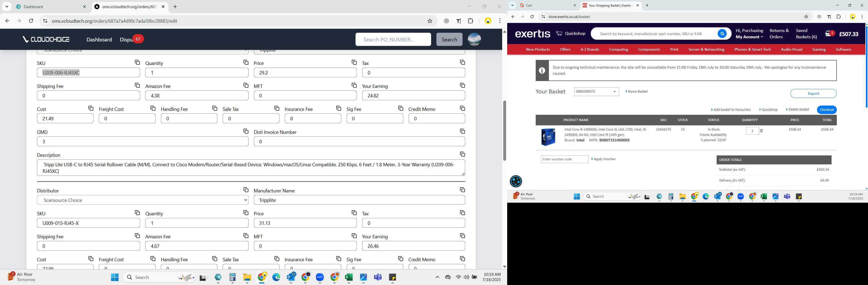Image resolution: width=868 pixels, height=285 pixels.
Task: Open tab search chevron in OMS window
Action: (x=7, y=7)
